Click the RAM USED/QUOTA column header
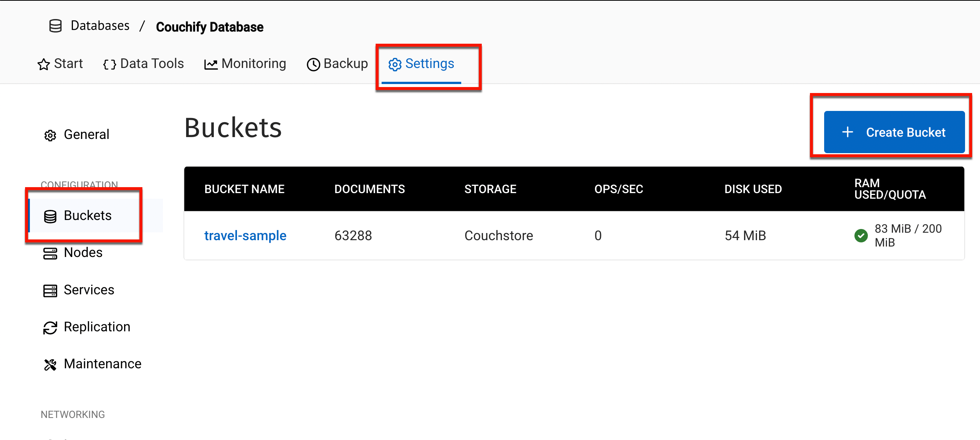980x440 pixels. 890,189
